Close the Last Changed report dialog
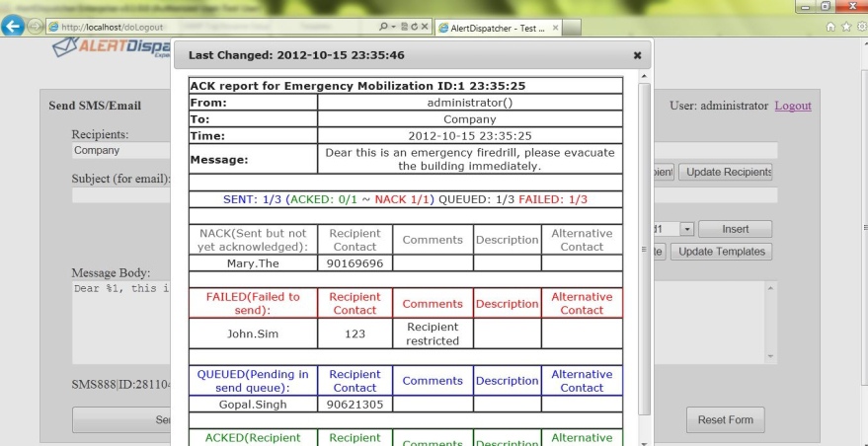 pyautogui.click(x=637, y=55)
